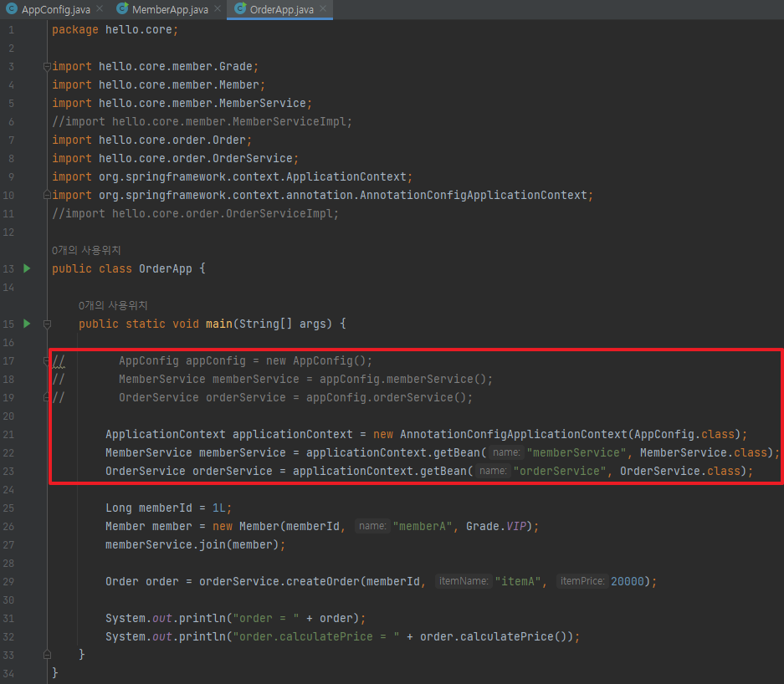Open the usages hint above class OrderApp

point(86,250)
